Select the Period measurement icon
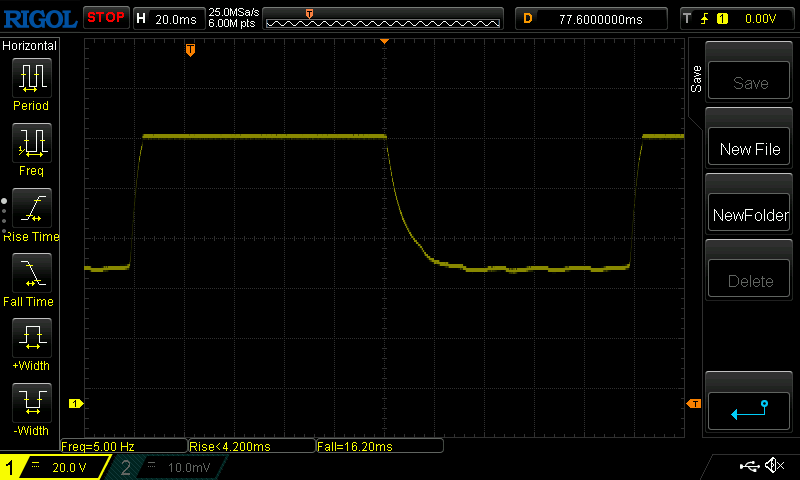 pyautogui.click(x=31, y=77)
